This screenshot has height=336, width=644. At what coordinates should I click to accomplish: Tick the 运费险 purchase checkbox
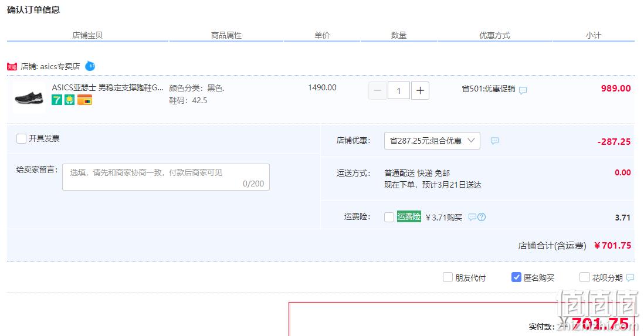[x=389, y=217]
